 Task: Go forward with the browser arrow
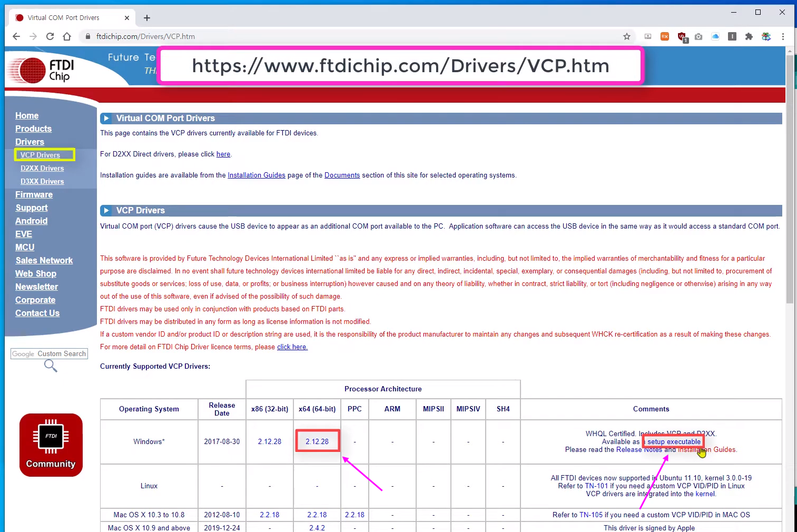click(33, 36)
